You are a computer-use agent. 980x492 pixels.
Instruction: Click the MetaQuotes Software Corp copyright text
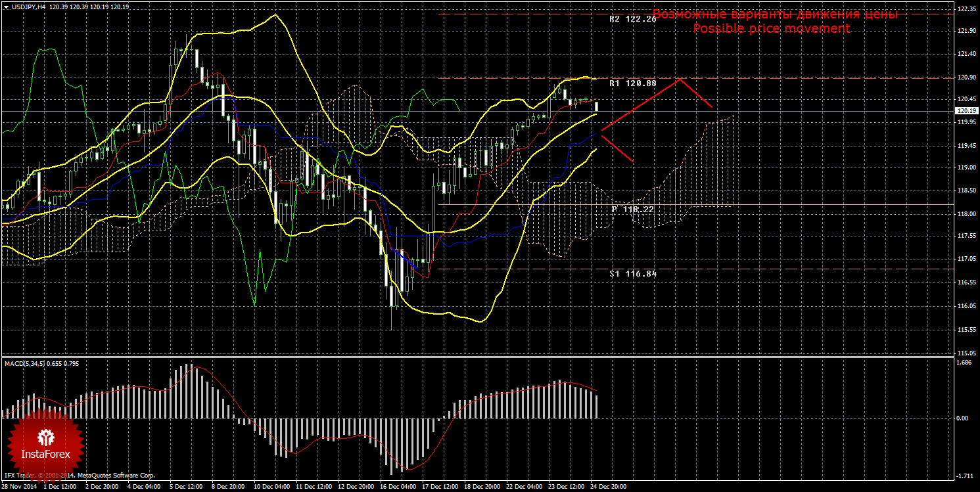[116, 475]
